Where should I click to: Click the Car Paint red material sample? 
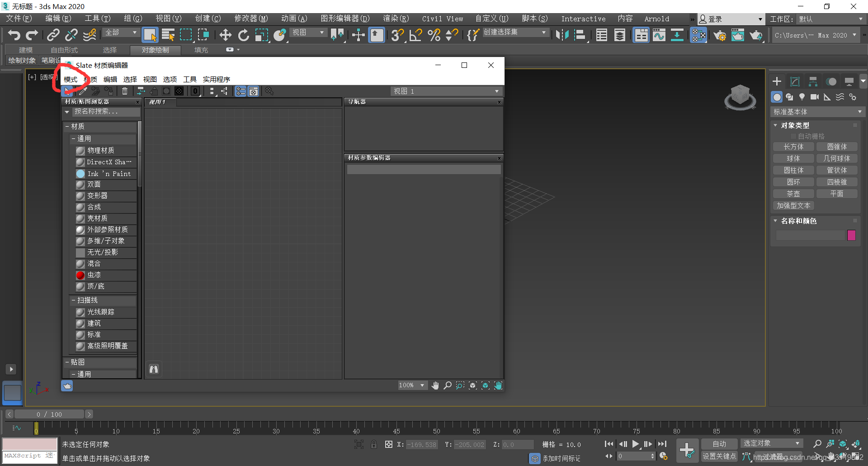tap(80, 275)
